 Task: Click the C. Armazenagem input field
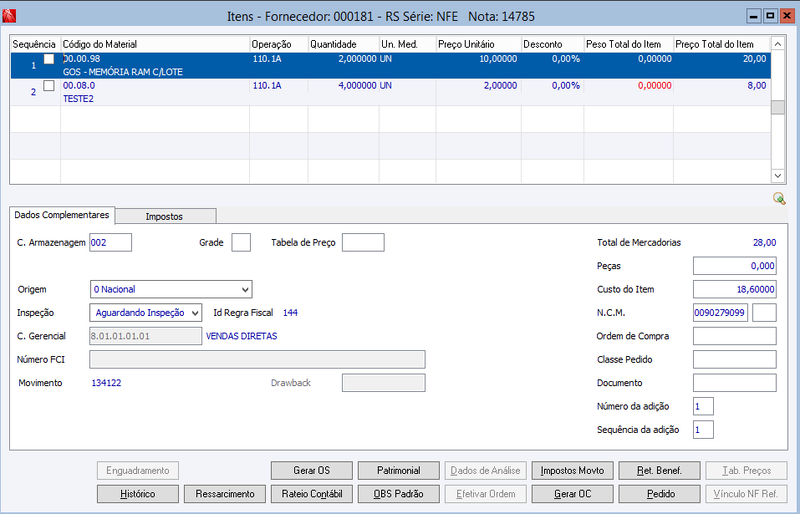coord(111,242)
